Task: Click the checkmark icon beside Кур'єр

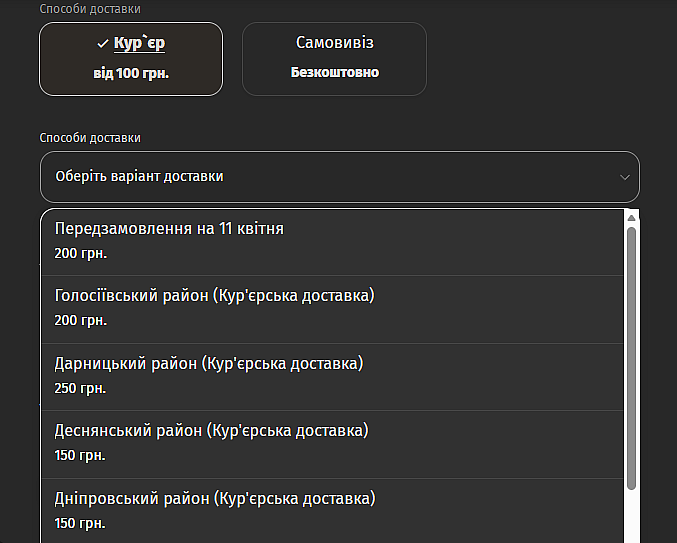Action: tap(103, 44)
